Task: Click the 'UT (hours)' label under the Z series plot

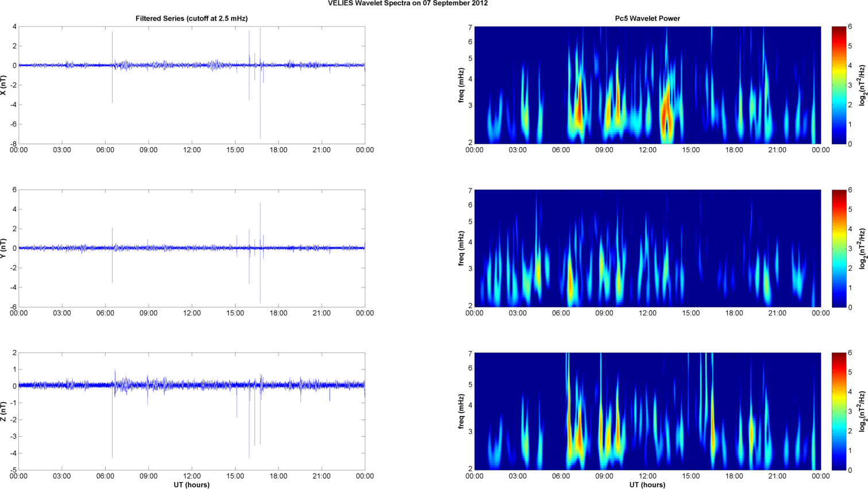Action: (x=191, y=485)
